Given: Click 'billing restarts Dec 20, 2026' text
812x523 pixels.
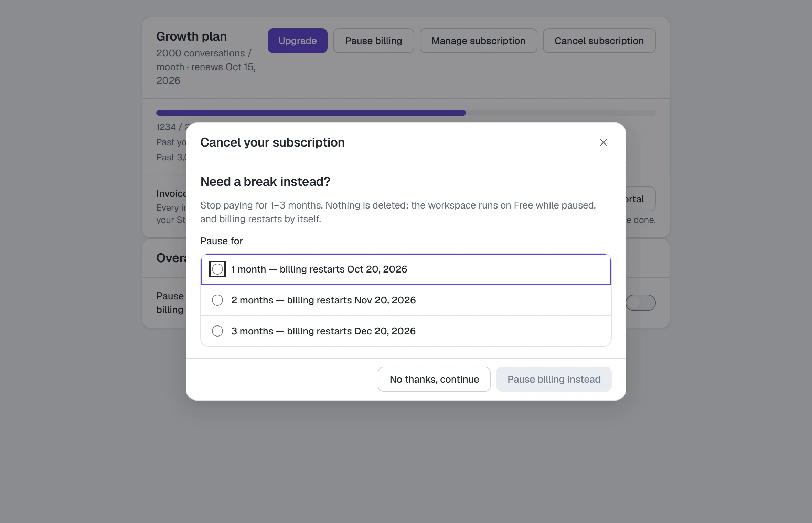Looking at the screenshot, I should click(351, 331).
